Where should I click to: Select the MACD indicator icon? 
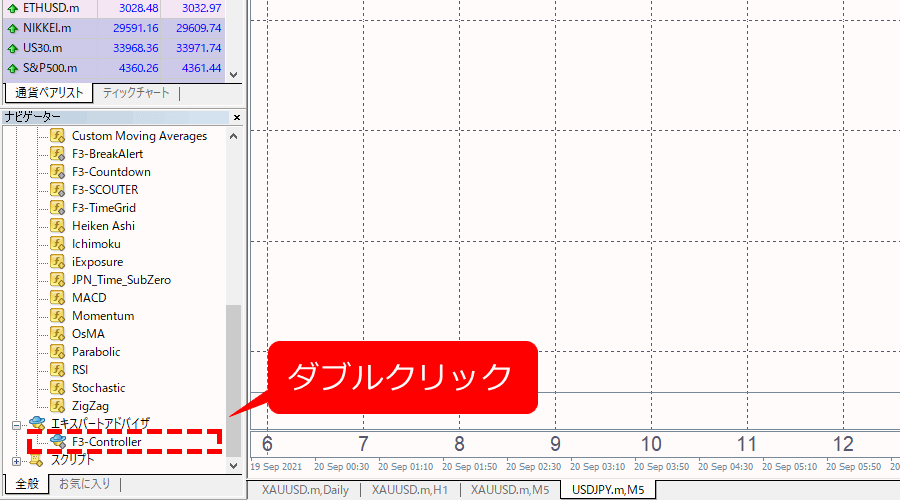(x=58, y=298)
